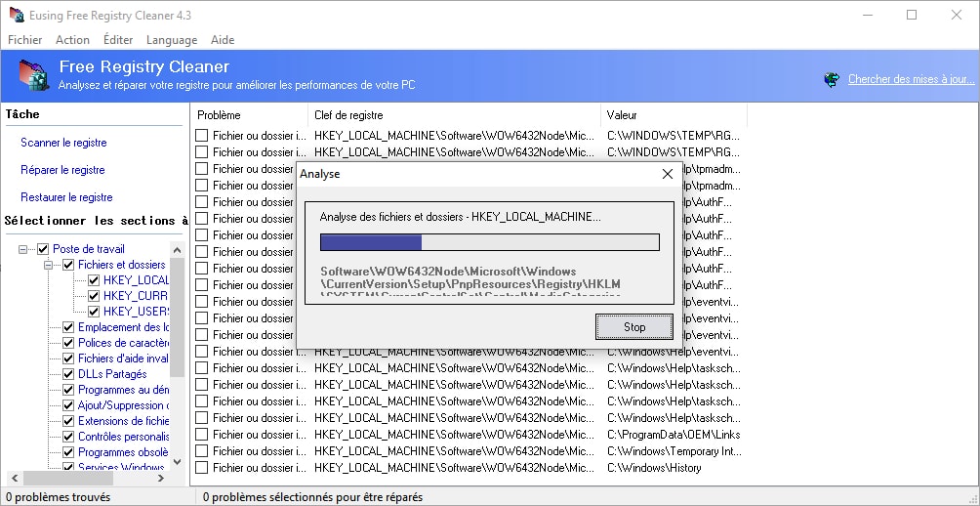
Task: Uncheck Polices de caractère checkbox
Action: (x=68, y=343)
